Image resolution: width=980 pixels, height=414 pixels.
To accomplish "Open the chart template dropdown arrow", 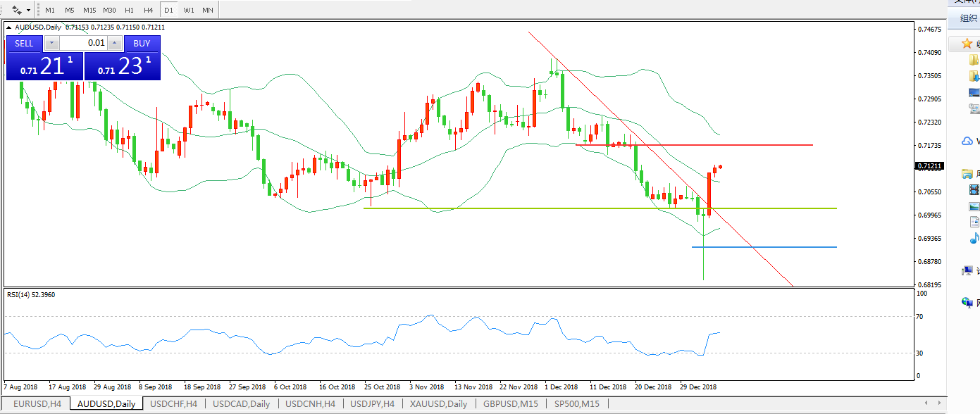I will tap(28, 11).
